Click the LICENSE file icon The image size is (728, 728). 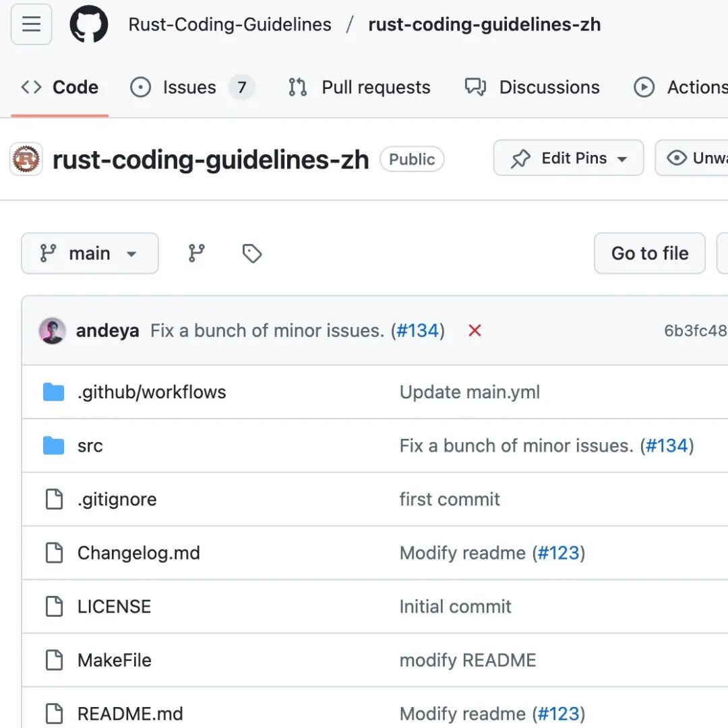(x=54, y=607)
